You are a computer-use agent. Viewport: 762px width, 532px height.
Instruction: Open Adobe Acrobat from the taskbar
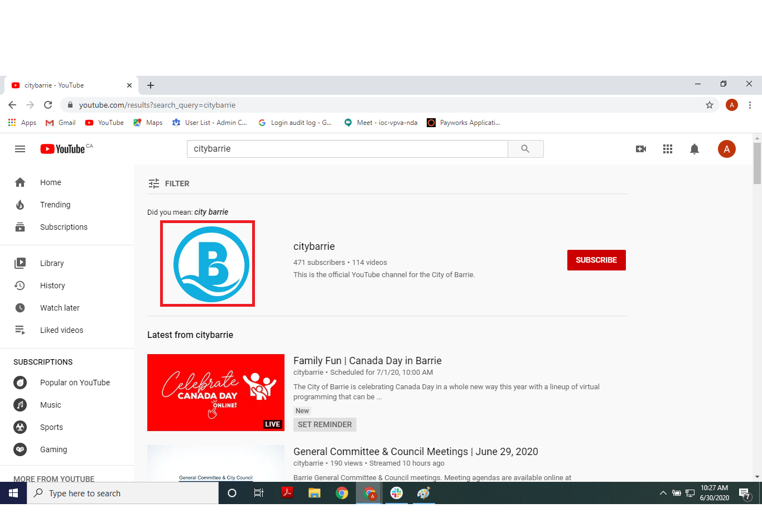(x=287, y=493)
